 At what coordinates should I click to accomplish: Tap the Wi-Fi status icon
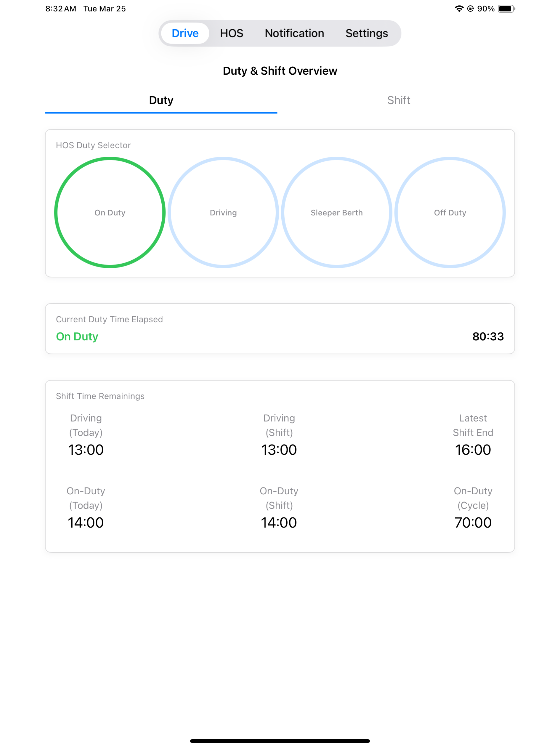[459, 9]
